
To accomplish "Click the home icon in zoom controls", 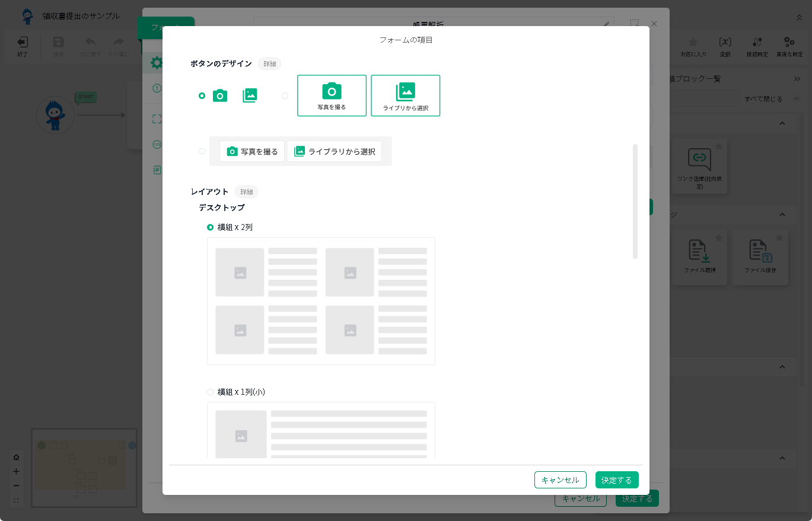I will click(x=16, y=457).
